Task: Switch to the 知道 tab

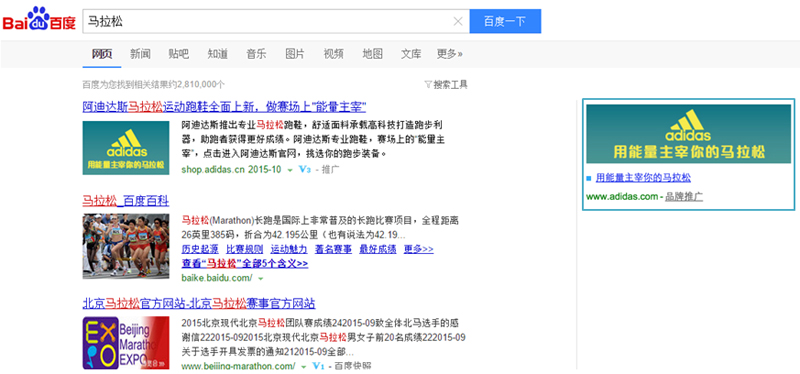Action: click(x=218, y=54)
